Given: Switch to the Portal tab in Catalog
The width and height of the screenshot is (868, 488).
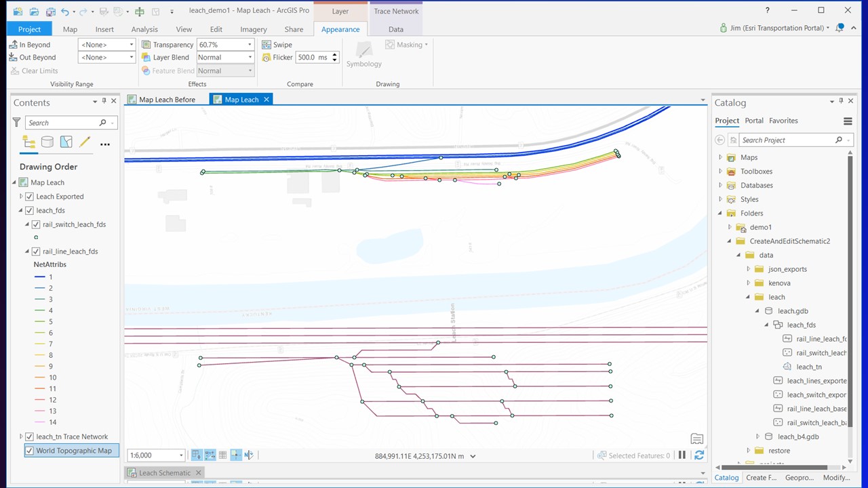Looking at the screenshot, I should [x=753, y=120].
